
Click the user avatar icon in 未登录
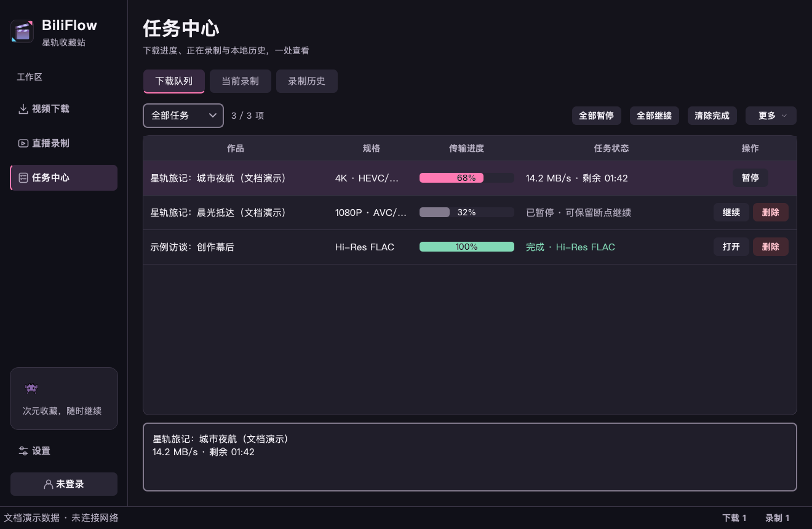coord(49,484)
